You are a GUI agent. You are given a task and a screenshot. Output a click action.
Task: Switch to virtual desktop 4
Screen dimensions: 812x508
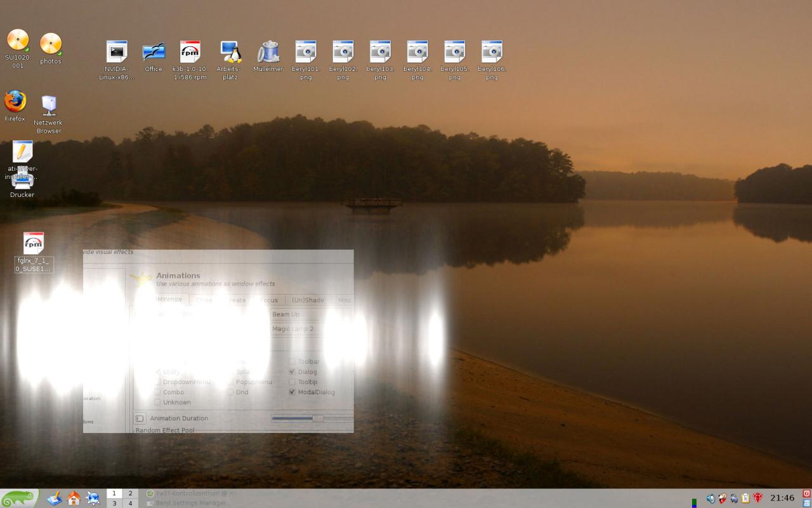click(x=130, y=503)
